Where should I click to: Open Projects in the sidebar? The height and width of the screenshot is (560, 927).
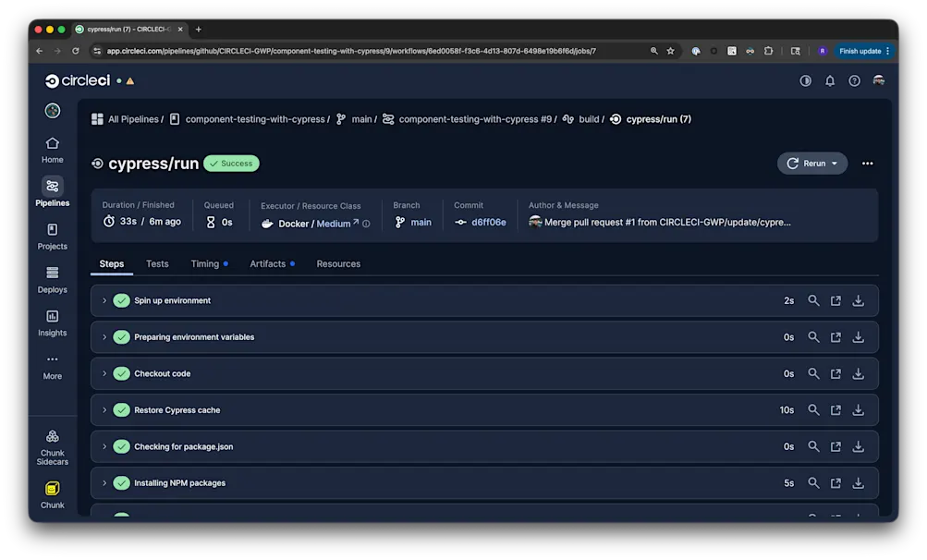pyautogui.click(x=52, y=236)
